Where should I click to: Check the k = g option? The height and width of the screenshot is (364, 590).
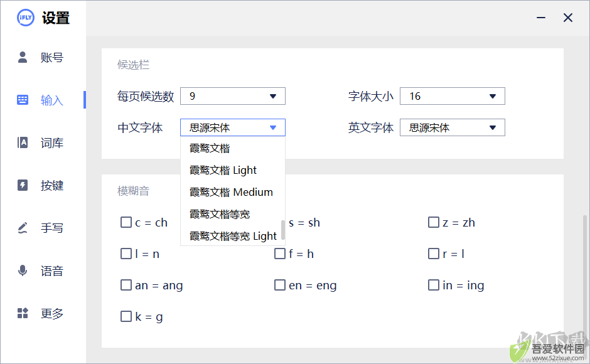tap(126, 316)
